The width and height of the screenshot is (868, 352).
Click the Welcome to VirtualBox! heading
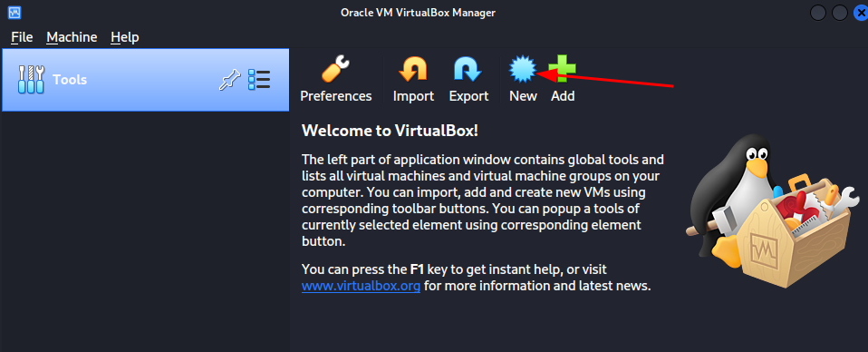click(390, 131)
